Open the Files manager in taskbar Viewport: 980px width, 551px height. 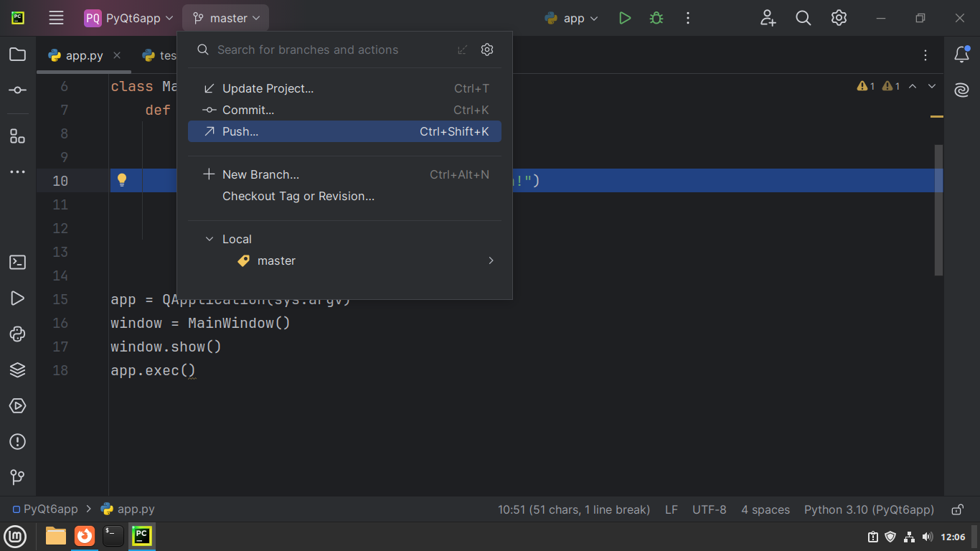coord(56,536)
